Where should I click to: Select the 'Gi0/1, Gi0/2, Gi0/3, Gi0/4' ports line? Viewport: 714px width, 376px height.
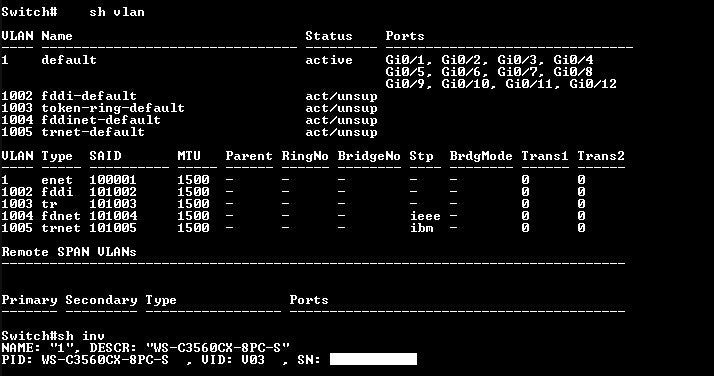[490, 60]
